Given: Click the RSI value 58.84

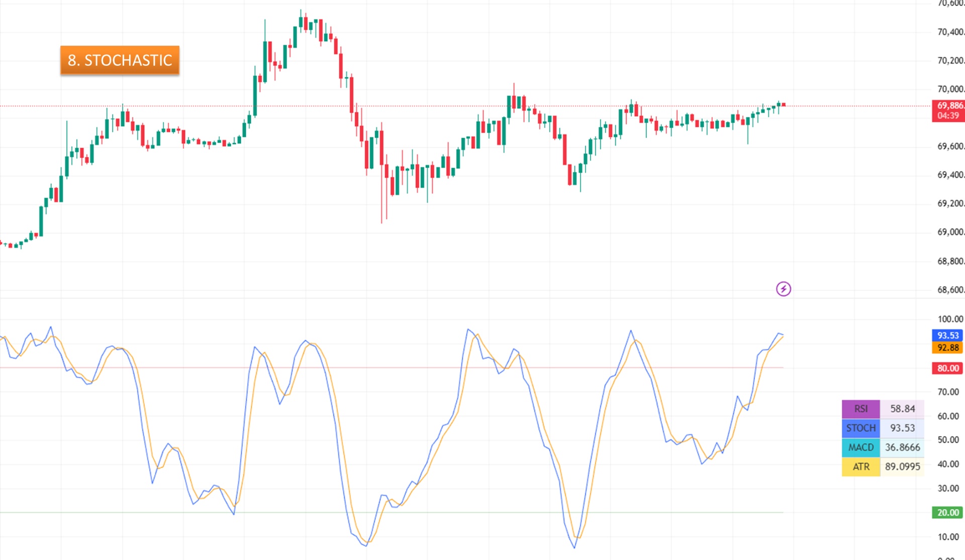Looking at the screenshot, I should click(x=902, y=409).
